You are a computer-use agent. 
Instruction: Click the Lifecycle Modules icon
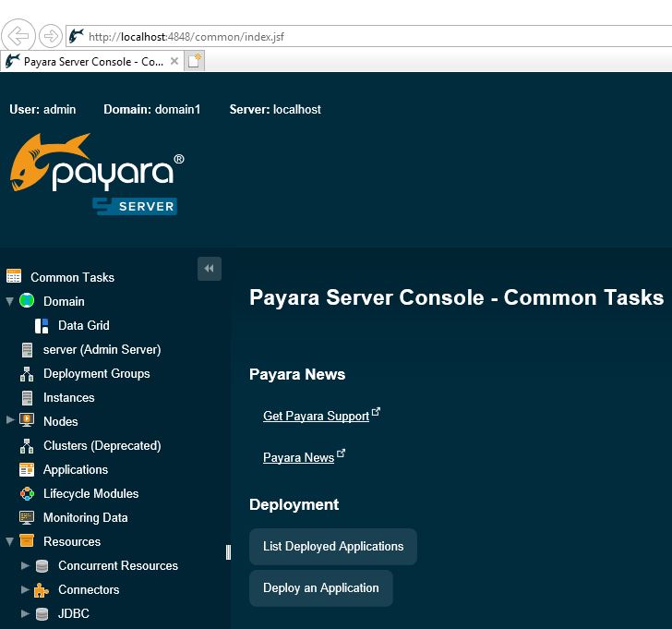(x=27, y=494)
